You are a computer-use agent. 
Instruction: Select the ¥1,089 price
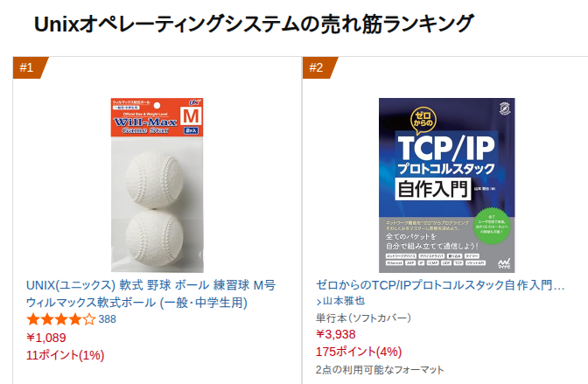46,338
